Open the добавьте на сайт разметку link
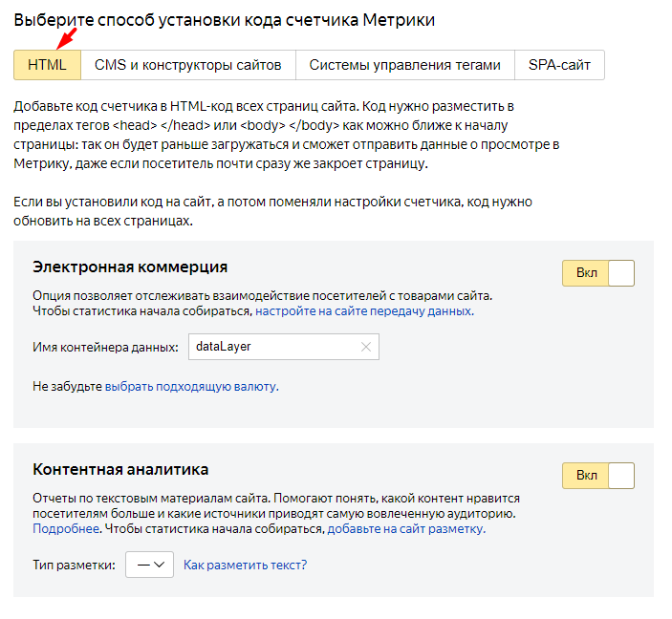The width and height of the screenshot is (672, 619). point(406,528)
